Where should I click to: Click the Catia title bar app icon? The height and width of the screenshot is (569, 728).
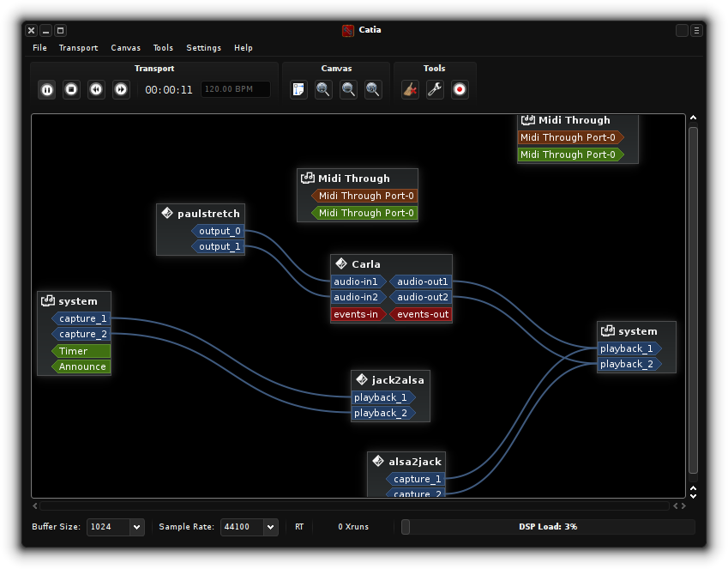[348, 31]
